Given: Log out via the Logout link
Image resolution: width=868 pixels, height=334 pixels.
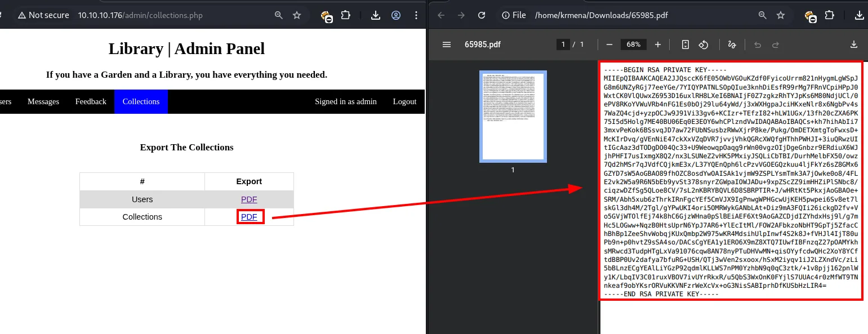Looking at the screenshot, I should click(x=404, y=101).
